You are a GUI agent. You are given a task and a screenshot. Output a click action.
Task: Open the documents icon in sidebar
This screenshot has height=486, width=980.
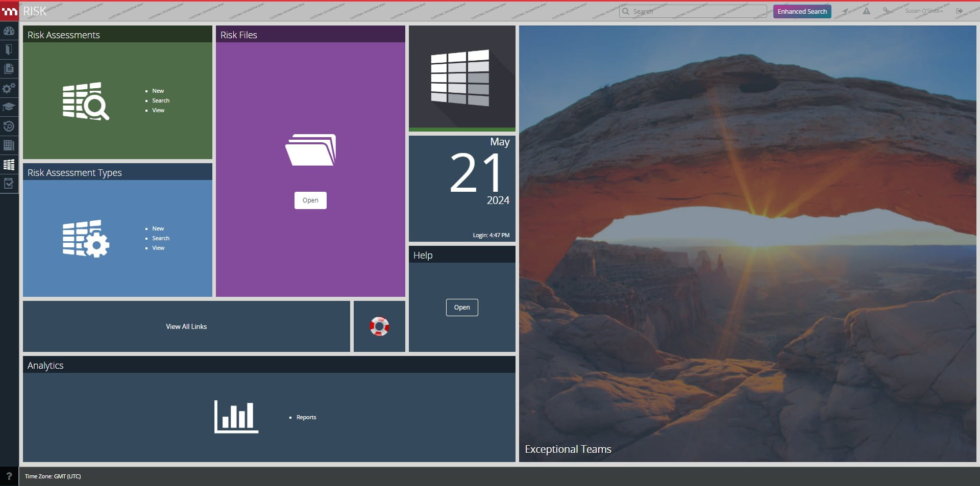(x=9, y=68)
